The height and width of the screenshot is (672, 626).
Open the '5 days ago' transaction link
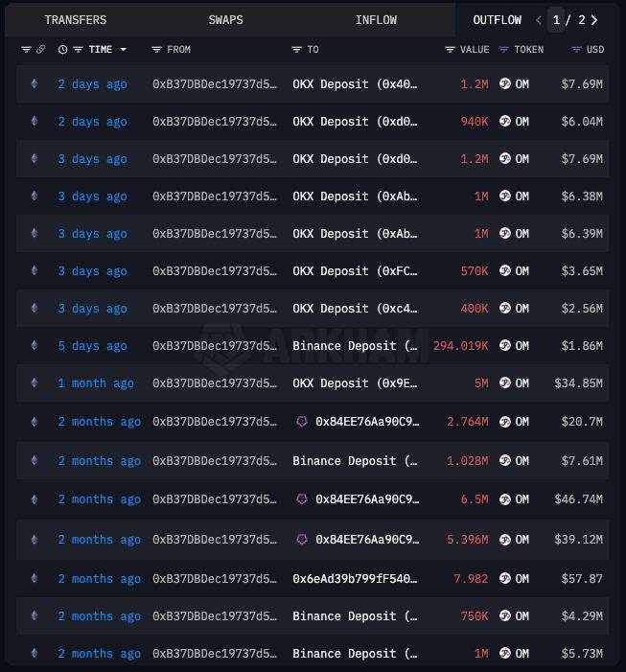[93, 346]
